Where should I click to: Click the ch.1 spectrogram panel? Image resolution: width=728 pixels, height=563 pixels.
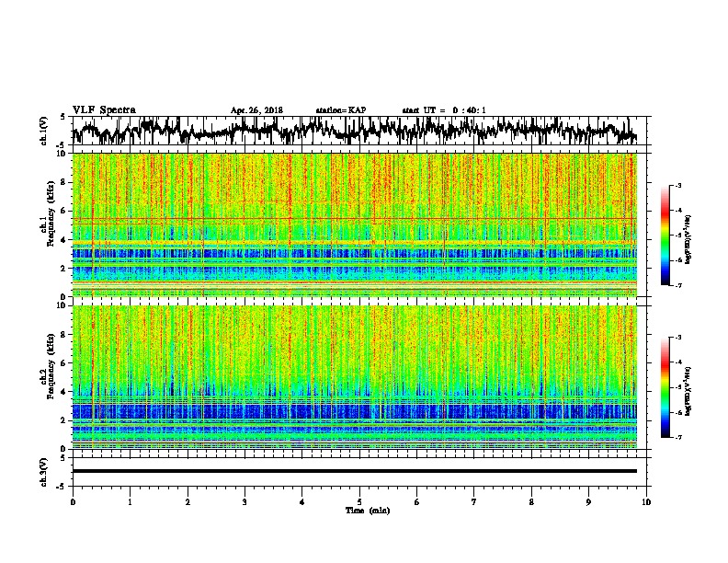pyautogui.click(x=355, y=224)
